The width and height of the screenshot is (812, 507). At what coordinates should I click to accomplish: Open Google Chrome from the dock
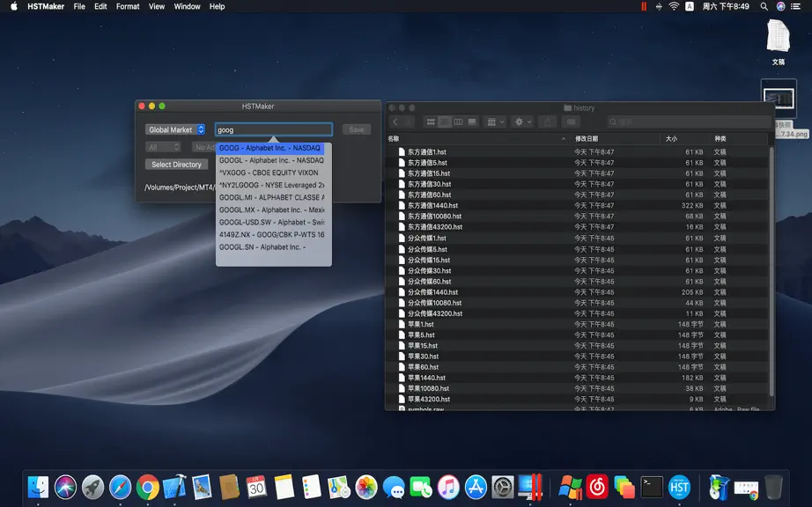tap(148, 488)
